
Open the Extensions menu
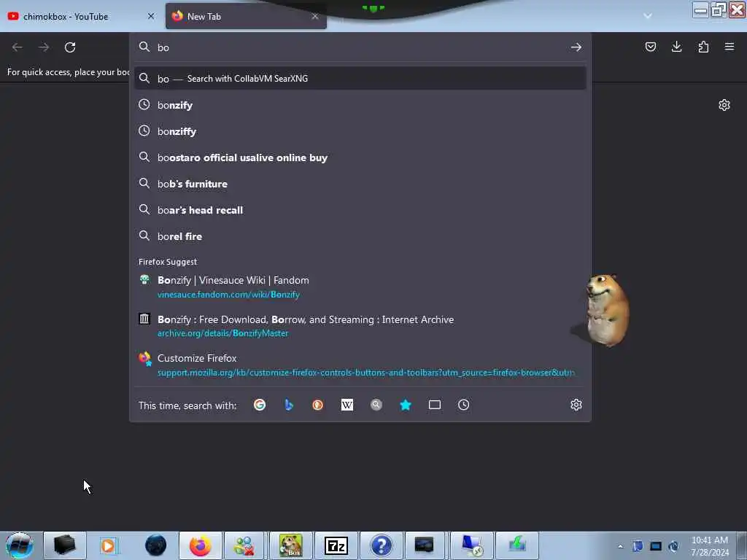point(703,47)
